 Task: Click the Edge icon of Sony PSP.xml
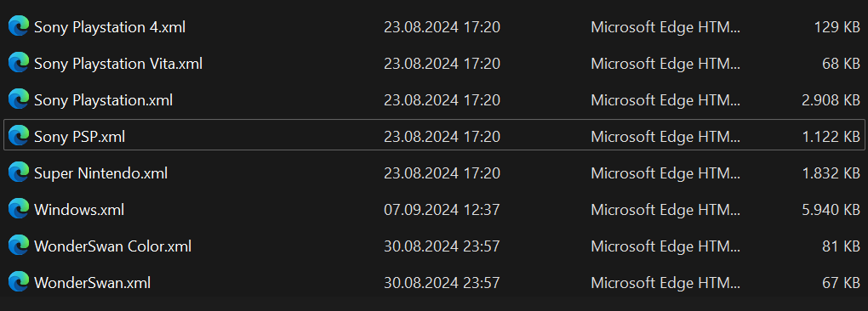click(18, 137)
